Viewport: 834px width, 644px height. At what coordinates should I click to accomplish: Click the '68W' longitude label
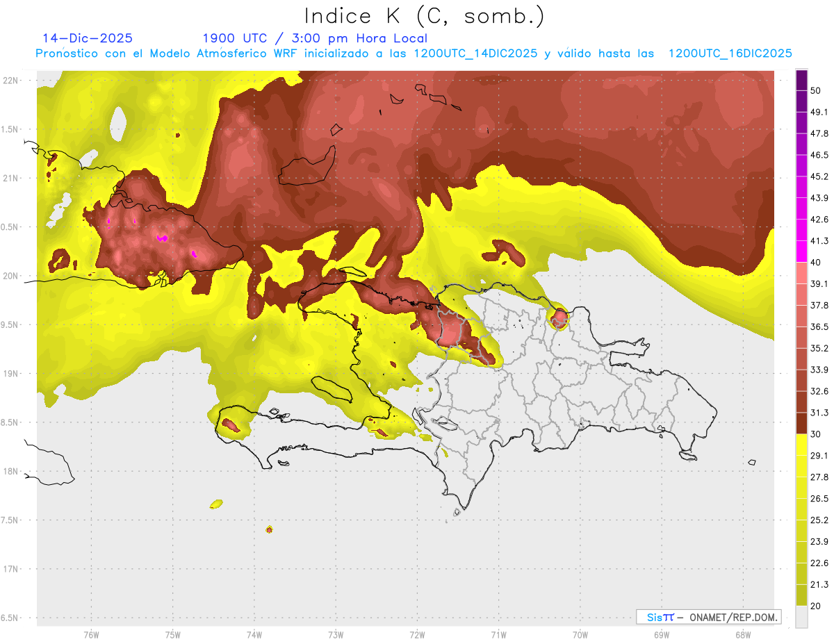point(743,635)
